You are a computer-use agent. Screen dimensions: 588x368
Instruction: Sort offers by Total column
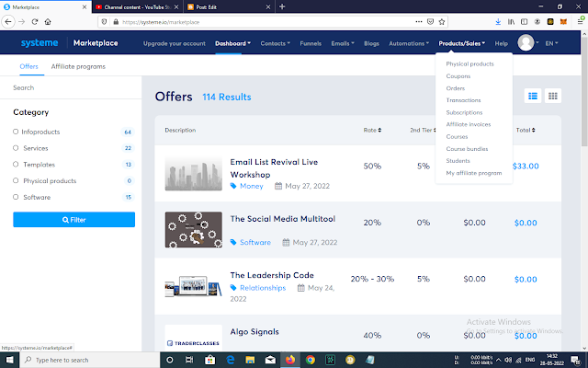pyautogui.click(x=526, y=130)
